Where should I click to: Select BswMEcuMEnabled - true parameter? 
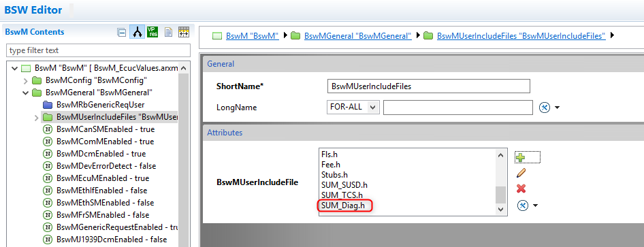pos(103,178)
